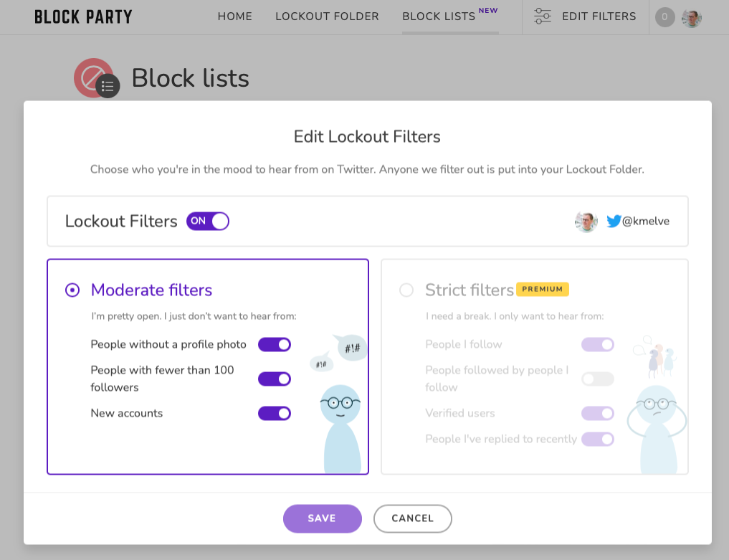Screen dimensions: 729x560
Task: Toggle People with fewer than 100 followers
Action: pyautogui.click(x=275, y=379)
